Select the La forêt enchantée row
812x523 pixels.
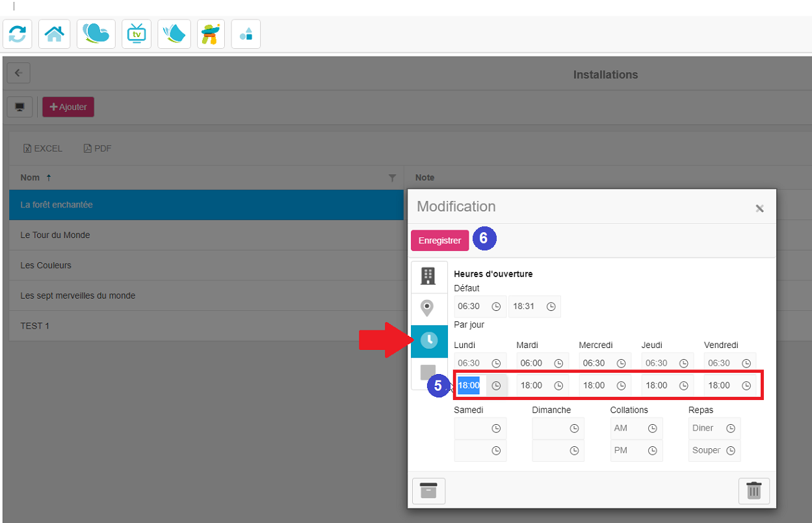[207, 205]
